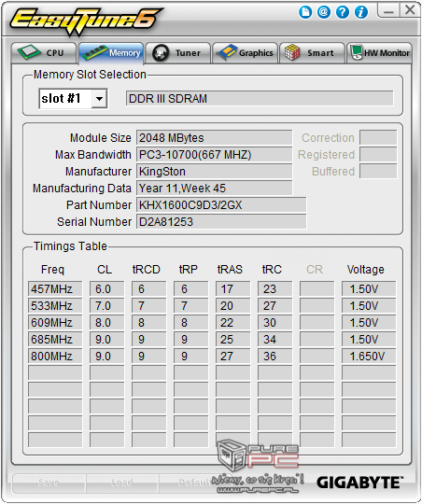Click the Graphics card icon
422x504 pixels.
tap(227, 52)
